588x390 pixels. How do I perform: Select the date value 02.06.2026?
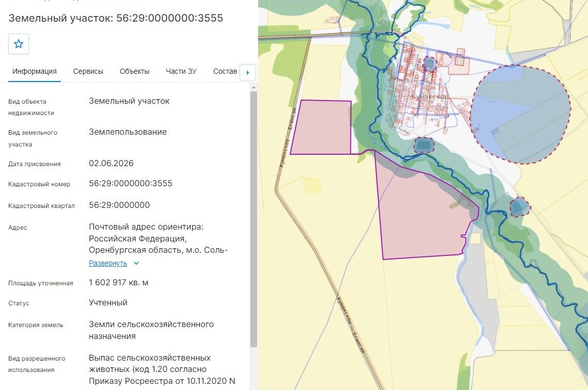pos(111,163)
